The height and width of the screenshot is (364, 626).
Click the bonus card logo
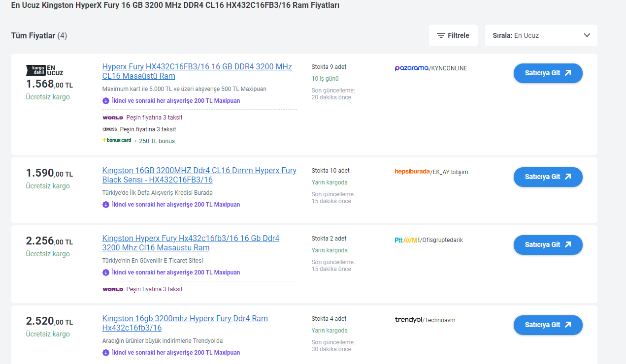[x=117, y=140]
